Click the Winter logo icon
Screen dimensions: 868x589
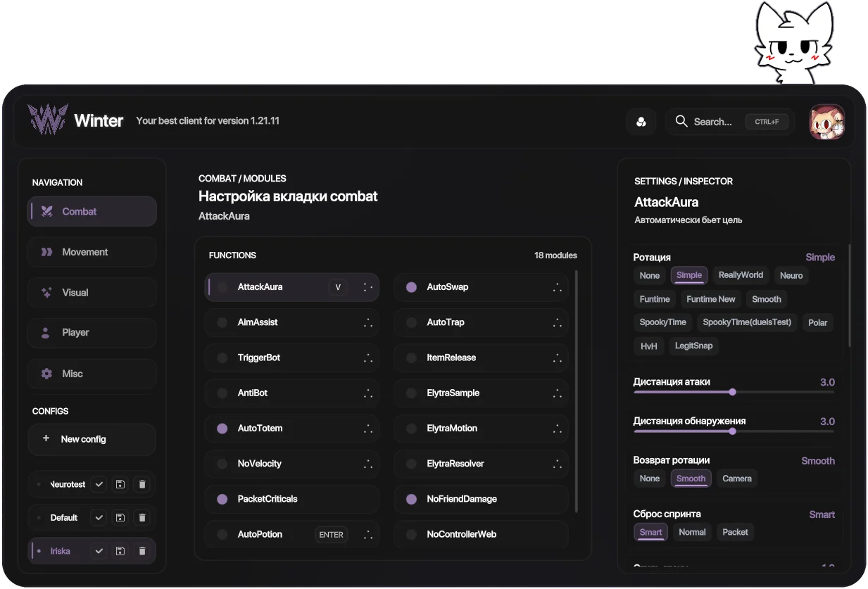coord(48,120)
